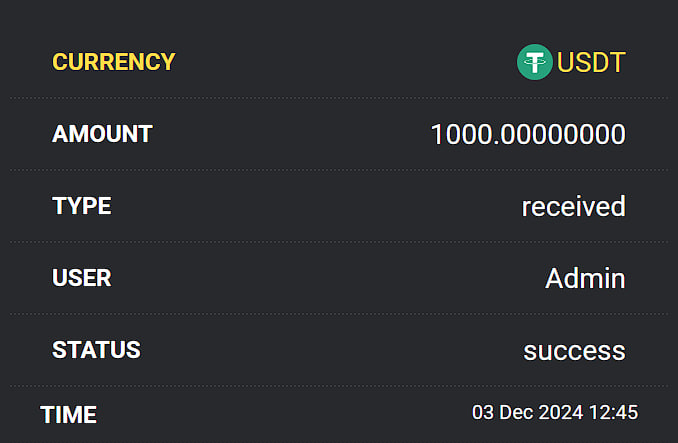678x443 pixels.
Task: Open the Admin user value
Action: 585,278
